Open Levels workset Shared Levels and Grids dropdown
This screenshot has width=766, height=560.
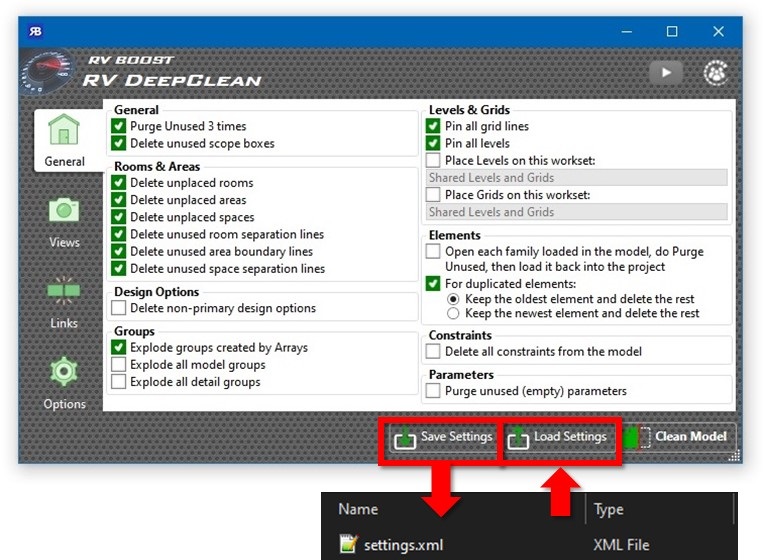(577, 178)
